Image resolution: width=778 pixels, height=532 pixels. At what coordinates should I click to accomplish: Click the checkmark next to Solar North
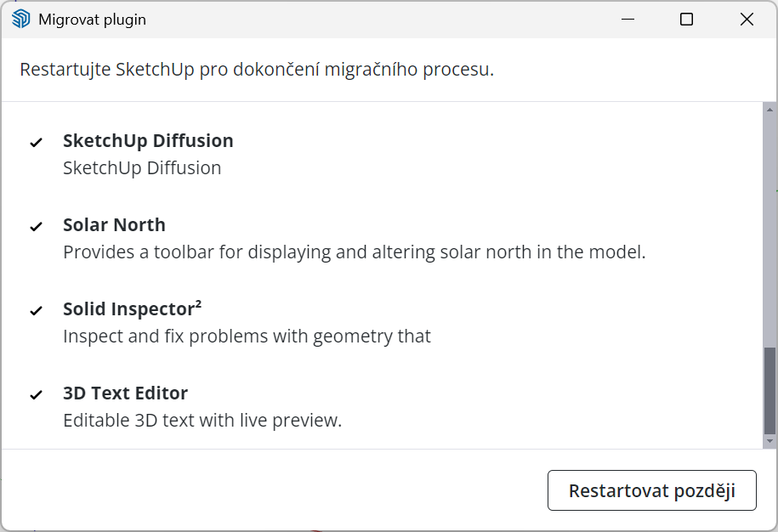pyautogui.click(x=36, y=226)
